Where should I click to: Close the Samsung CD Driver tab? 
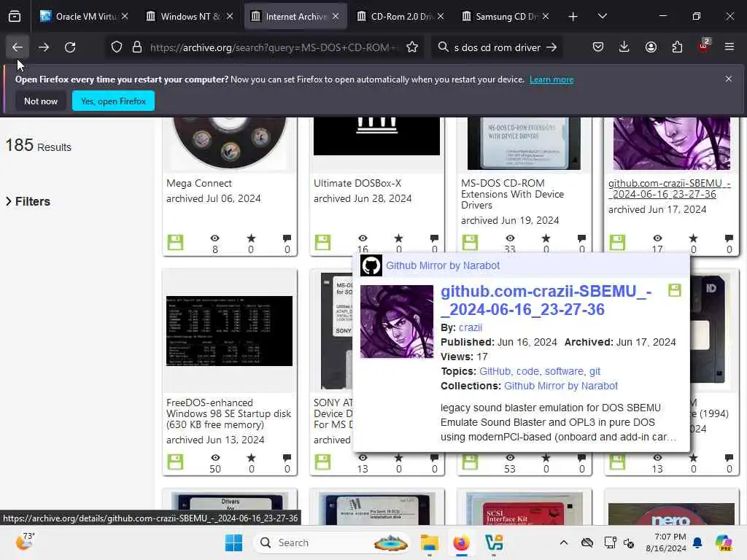(x=546, y=16)
